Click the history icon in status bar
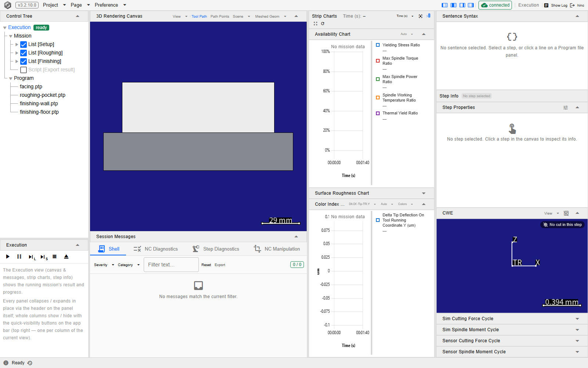The image size is (588, 368). pos(30,363)
